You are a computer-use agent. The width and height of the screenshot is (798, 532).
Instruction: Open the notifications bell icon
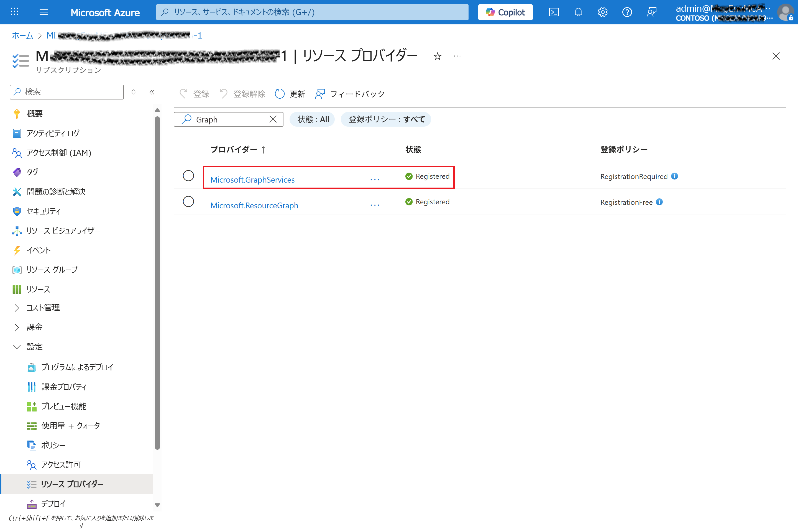tap(578, 12)
